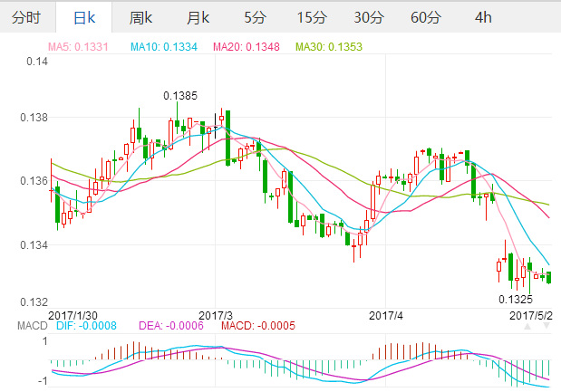The width and height of the screenshot is (561, 392).
Task: Click the DIF: -0.0008 value
Action: (x=87, y=326)
